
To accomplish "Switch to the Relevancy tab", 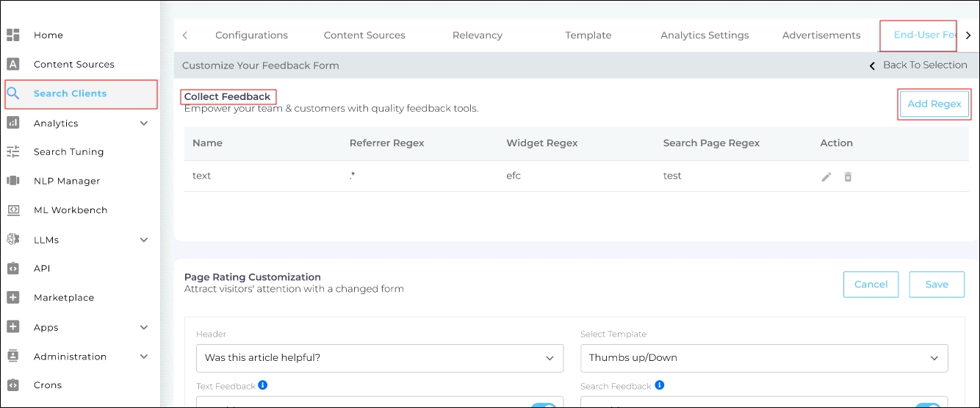I will pos(478,35).
